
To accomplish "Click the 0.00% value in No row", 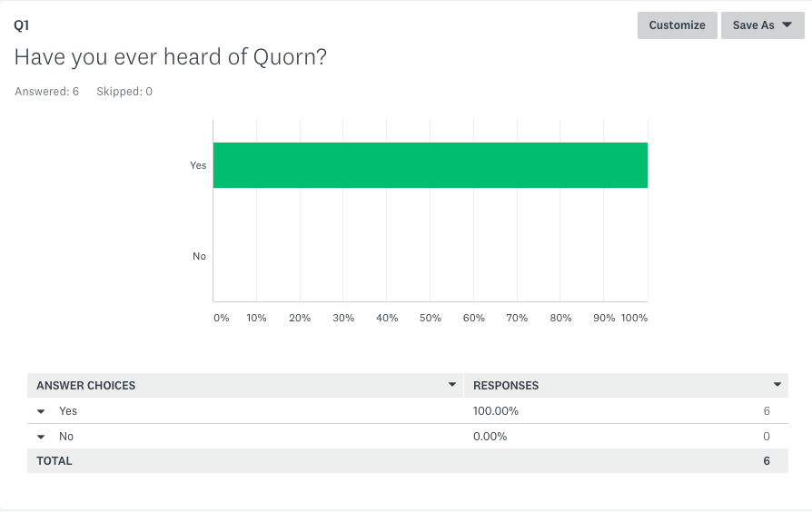I will click(490, 437).
